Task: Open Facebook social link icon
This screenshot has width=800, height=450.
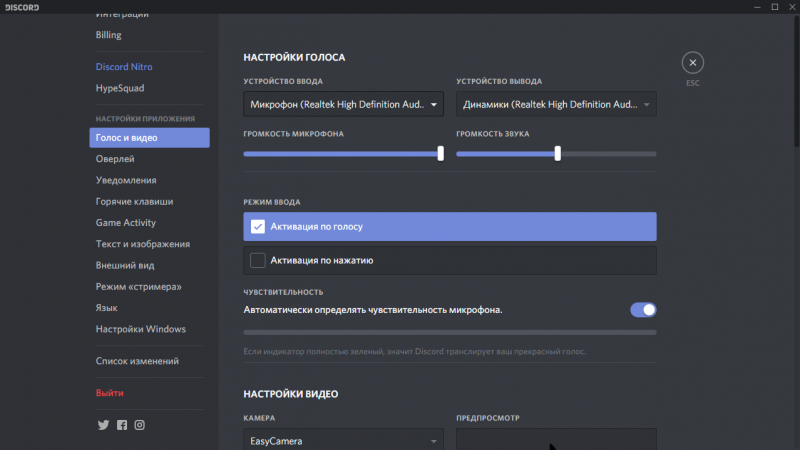Action: [122, 425]
